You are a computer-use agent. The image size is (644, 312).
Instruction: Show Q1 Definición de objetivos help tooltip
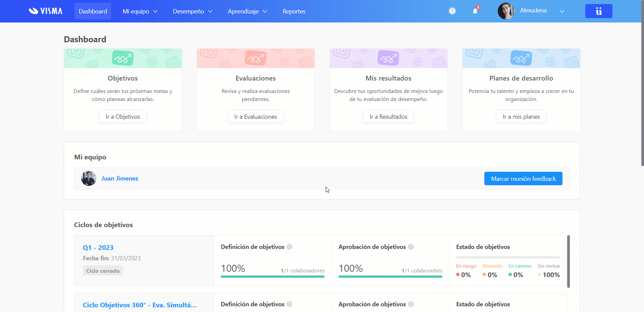289,247
